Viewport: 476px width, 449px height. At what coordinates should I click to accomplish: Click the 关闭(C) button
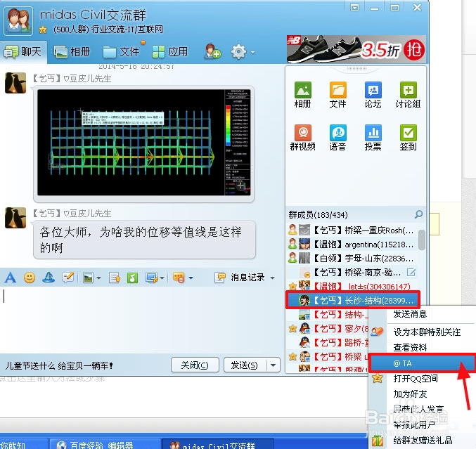tap(195, 365)
